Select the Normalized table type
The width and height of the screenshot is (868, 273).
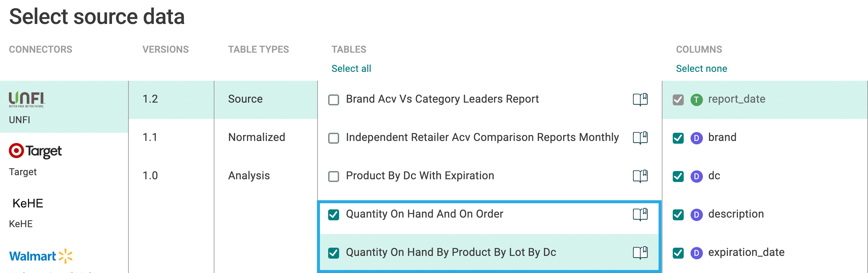[x=257, y=138]
